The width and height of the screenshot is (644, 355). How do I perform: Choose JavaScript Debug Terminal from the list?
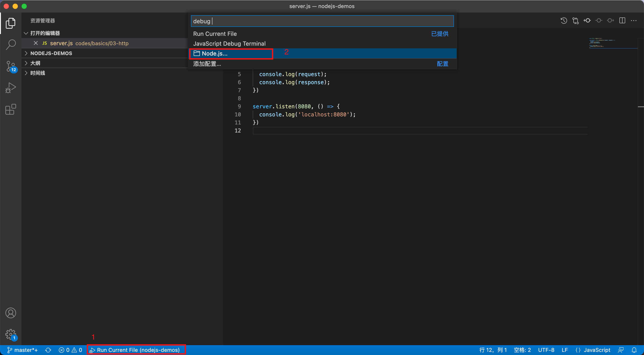coord(229,43)
